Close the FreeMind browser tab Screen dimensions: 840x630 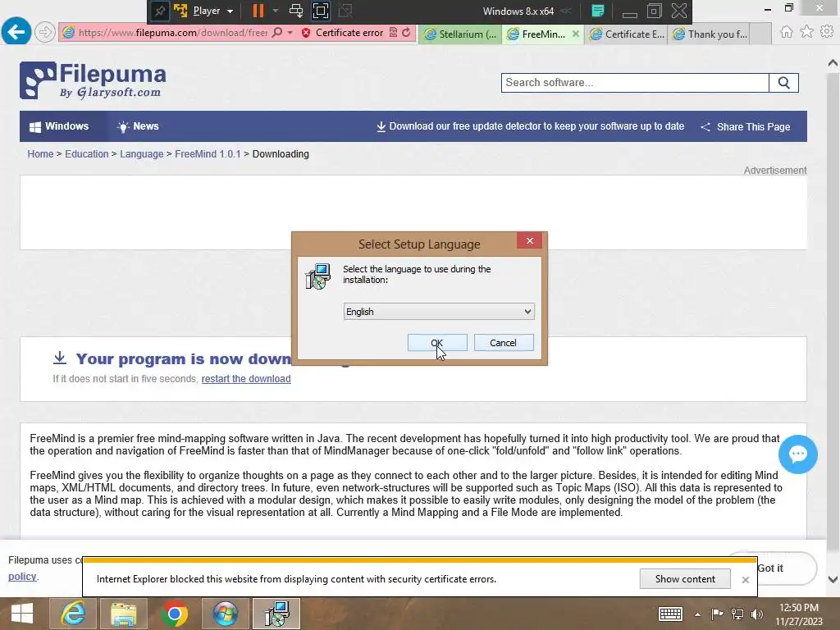tap(576, 33)
